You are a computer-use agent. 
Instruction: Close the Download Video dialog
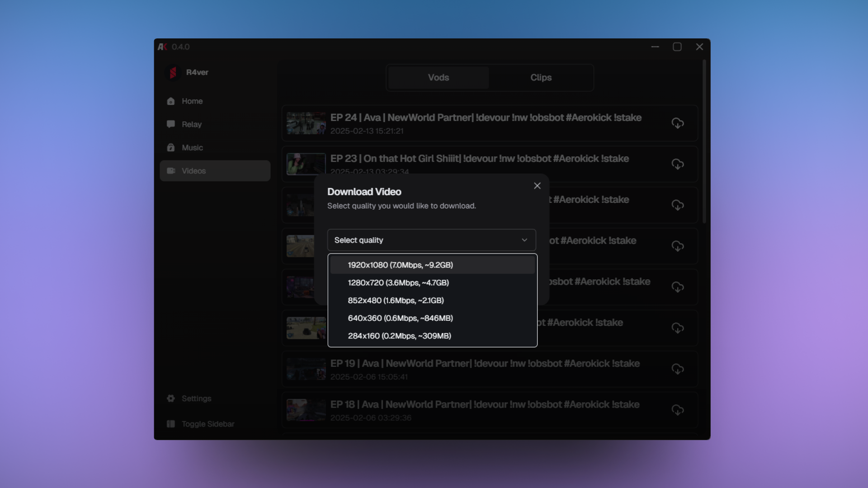pos(537,185)
